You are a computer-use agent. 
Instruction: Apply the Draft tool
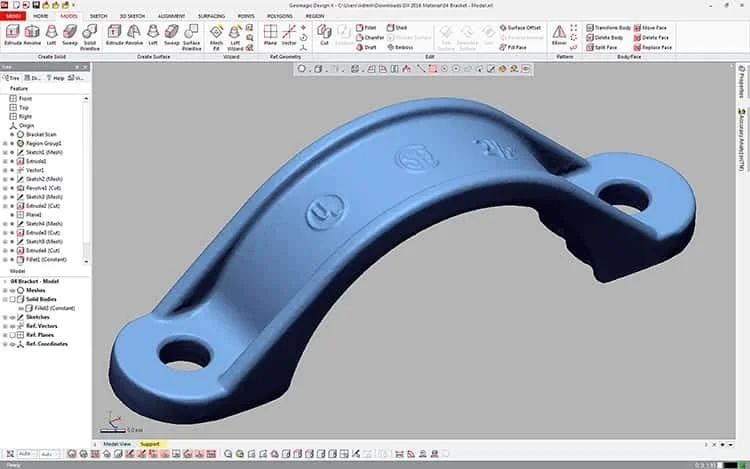pos(366,47)
